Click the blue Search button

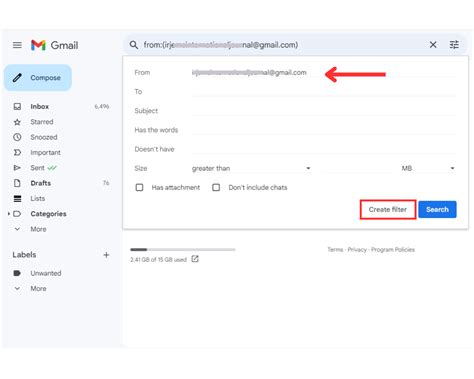pos(437,209)
